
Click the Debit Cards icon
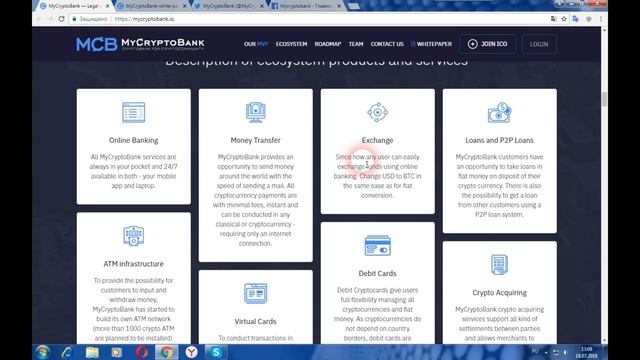click(x=378, y=246)
